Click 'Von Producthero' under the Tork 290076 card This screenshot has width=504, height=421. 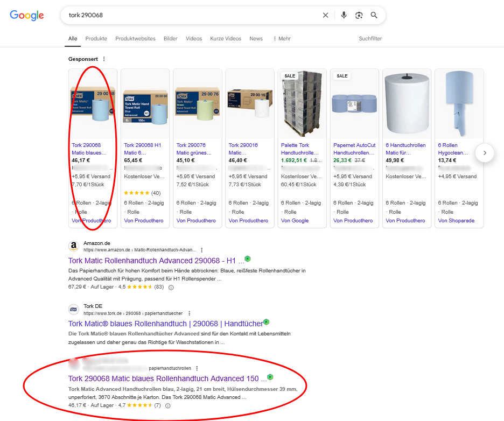click(x=196, y=221)
